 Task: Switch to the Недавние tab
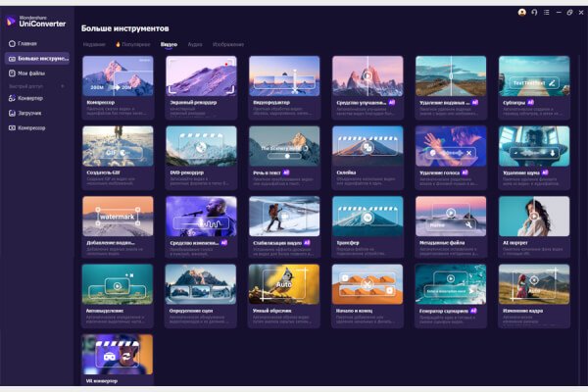(x=94, y=44)
